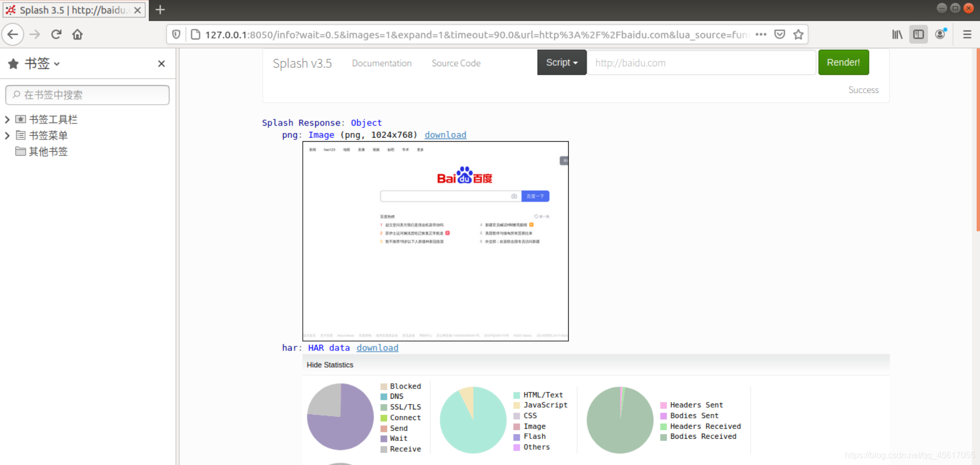Click the Wait legend color swatch

pos(384,439)
